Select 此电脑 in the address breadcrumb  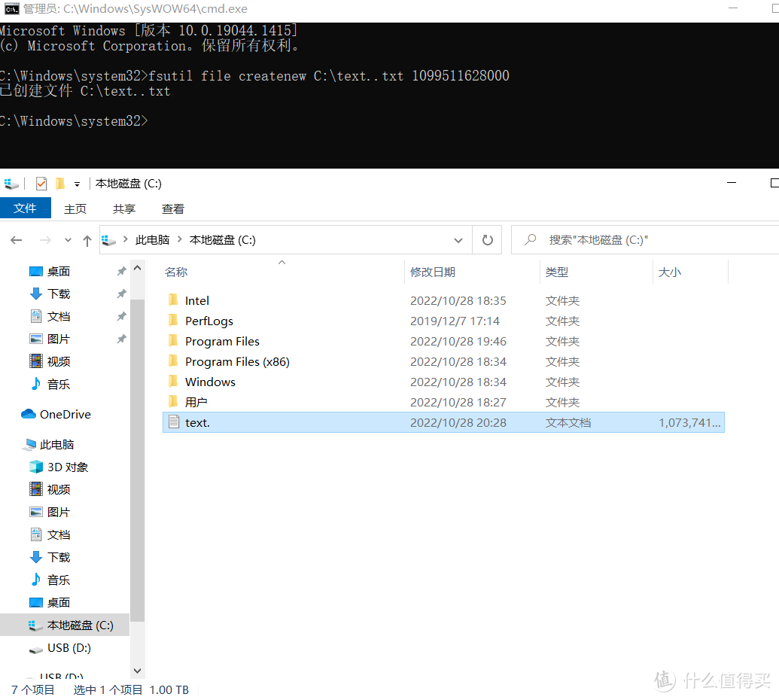tap(153, 240)
